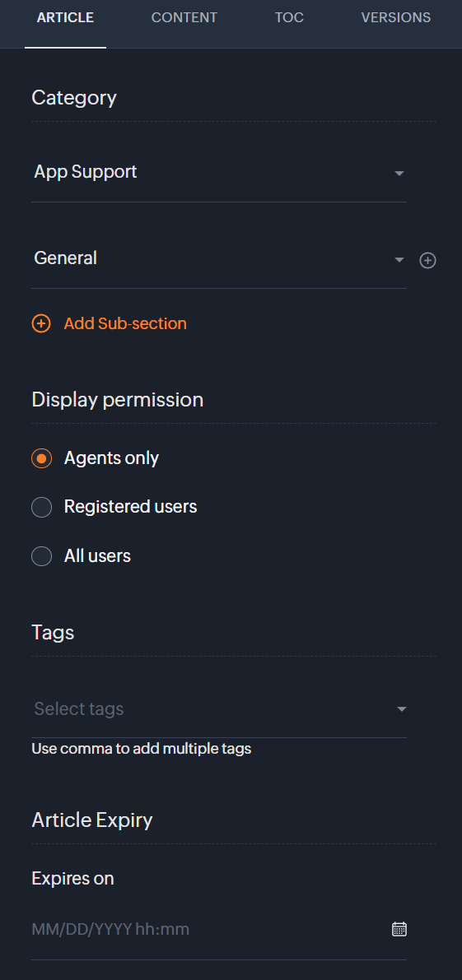Viewport: 462px width, 980px height.
Task: Select the ARTICLE tab
Action: pos(65,17)
